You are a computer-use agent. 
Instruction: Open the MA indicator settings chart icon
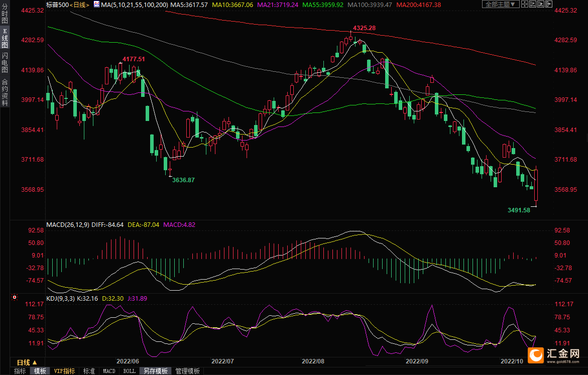tap(96, 5)
